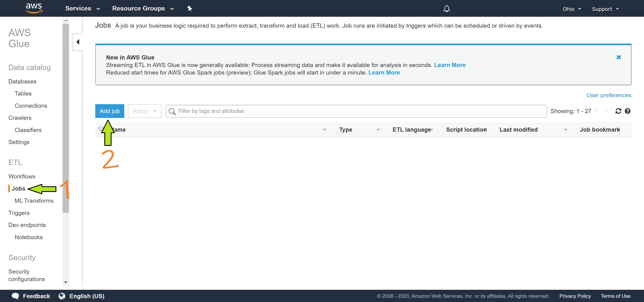Dismiss the New in AWS Glue banner

click(619, 57)
